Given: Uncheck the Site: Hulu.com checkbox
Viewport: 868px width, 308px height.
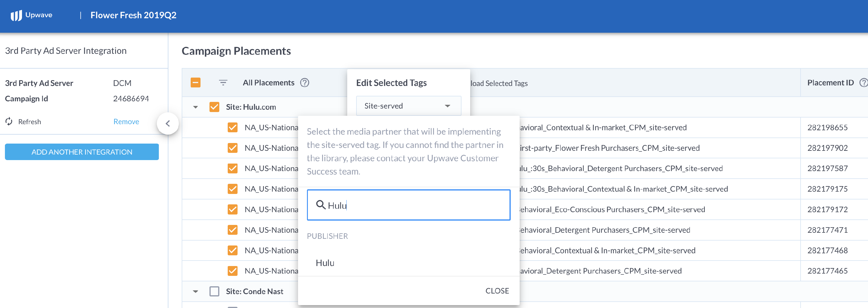Looking at the screenshot, I should pos(214,107).
